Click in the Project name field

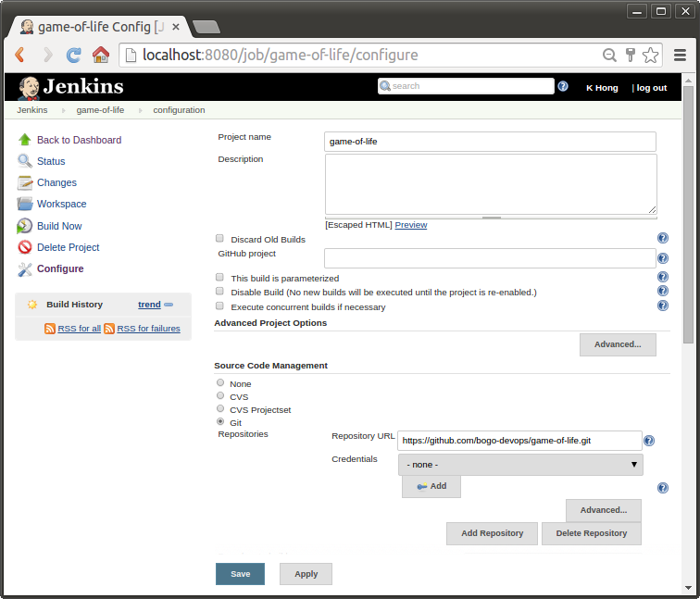tap(490, 142)
